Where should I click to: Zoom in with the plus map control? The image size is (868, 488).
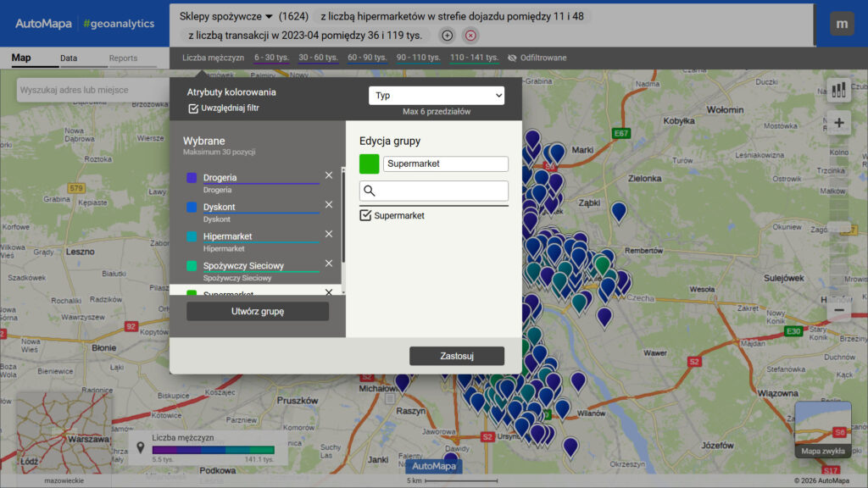(x=838, y=124)
